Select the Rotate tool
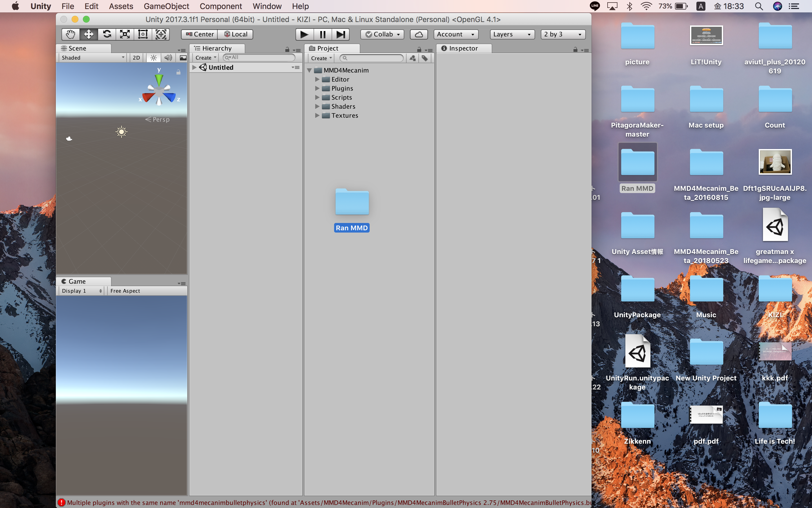This screenshot has height=508, width=812. tap(107, 34)
